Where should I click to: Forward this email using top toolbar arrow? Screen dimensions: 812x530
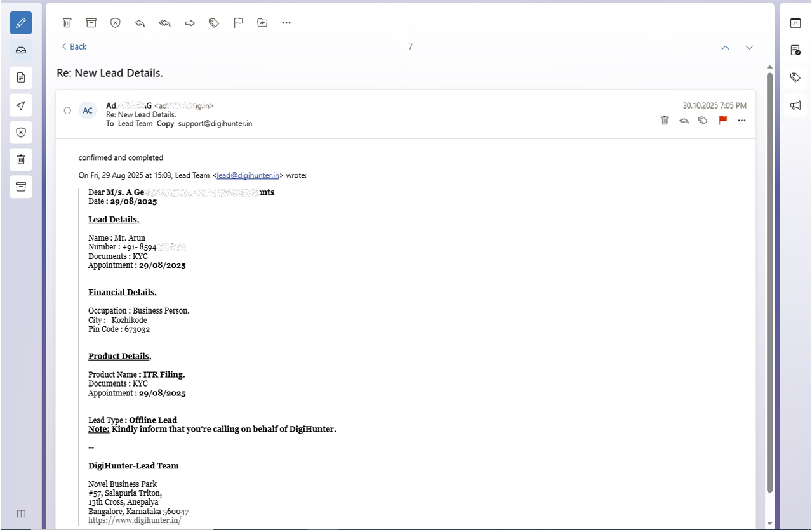coord(189,23)
